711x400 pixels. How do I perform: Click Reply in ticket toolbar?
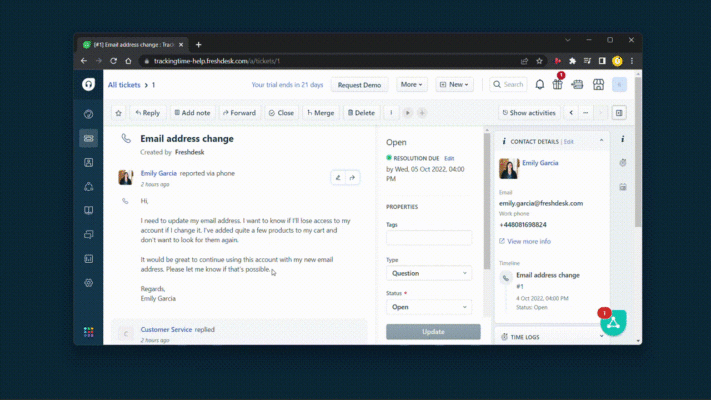[x=147, y=113]
